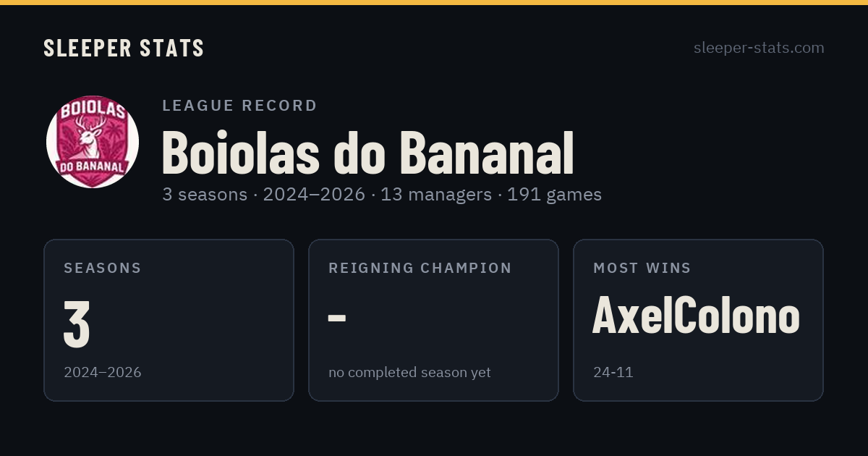The height and width of the screenshot is (456, 868).
Task: Click the Boiolas do Bananal league logo
Action: 93,142
